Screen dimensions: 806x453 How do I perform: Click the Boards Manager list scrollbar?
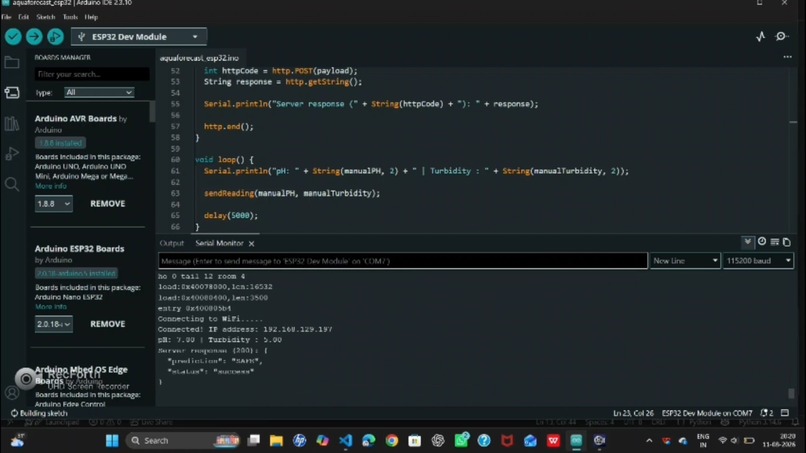pos(152,112)
